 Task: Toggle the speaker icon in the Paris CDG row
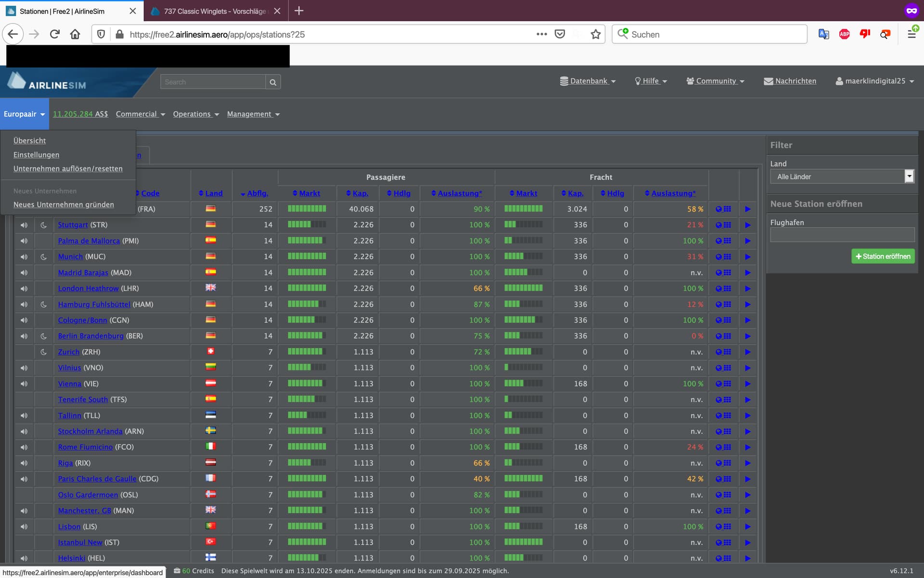[24, 479]
